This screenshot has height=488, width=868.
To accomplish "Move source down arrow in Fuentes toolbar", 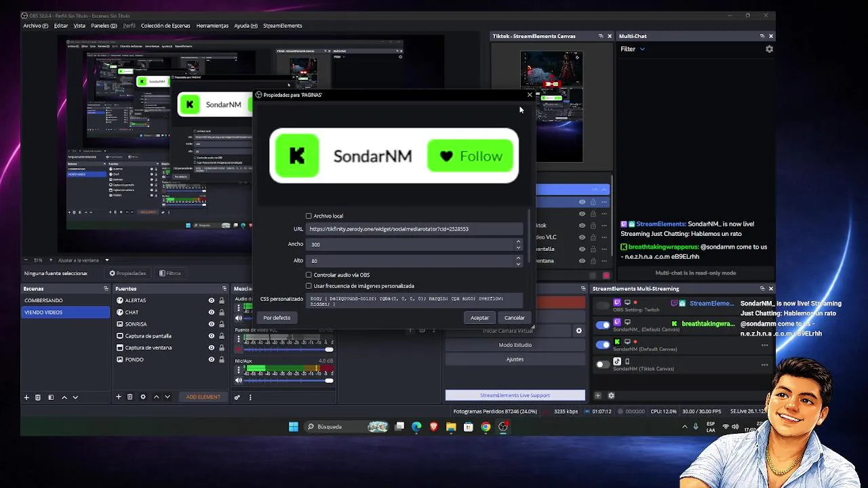I will pos(167,396).
